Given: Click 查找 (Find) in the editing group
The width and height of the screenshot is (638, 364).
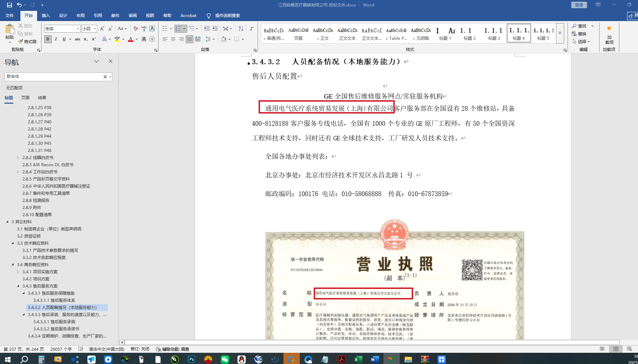Looking at the screenshot, I should tap(580, 26).
